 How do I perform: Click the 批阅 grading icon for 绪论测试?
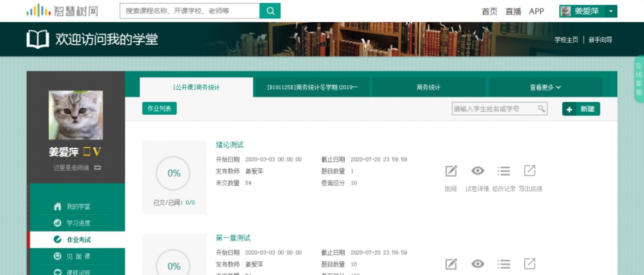click(x=451, y=171)
